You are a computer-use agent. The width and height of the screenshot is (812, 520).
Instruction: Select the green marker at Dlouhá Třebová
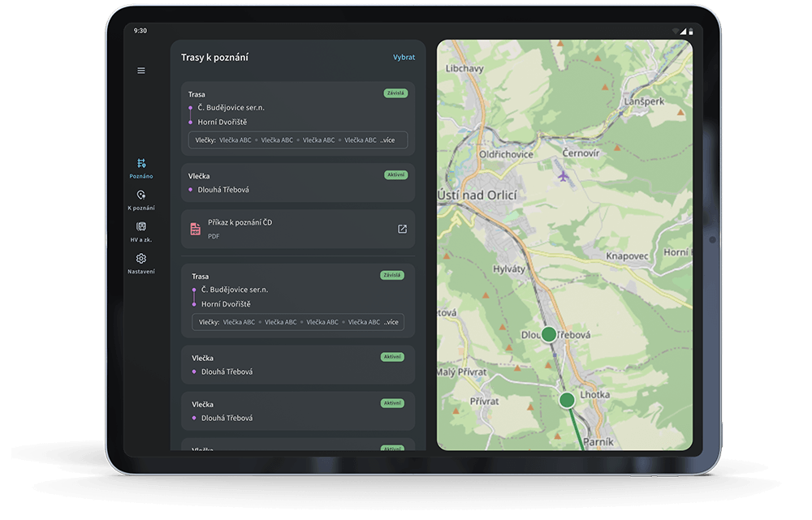[x=549, y=334]
